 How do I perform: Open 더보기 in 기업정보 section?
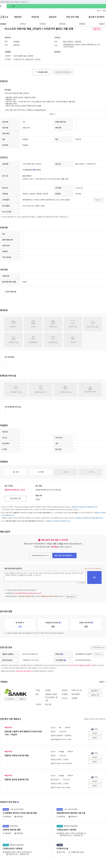[102, 682]
